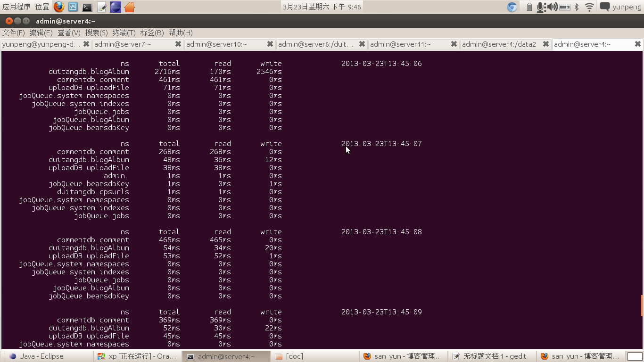Close the admin@server6:/duit… tab

pyautogui.click(x=362, y=44)
